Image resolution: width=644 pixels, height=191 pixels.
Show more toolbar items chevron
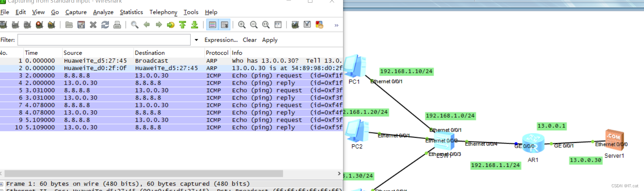(x=336, y=25)
